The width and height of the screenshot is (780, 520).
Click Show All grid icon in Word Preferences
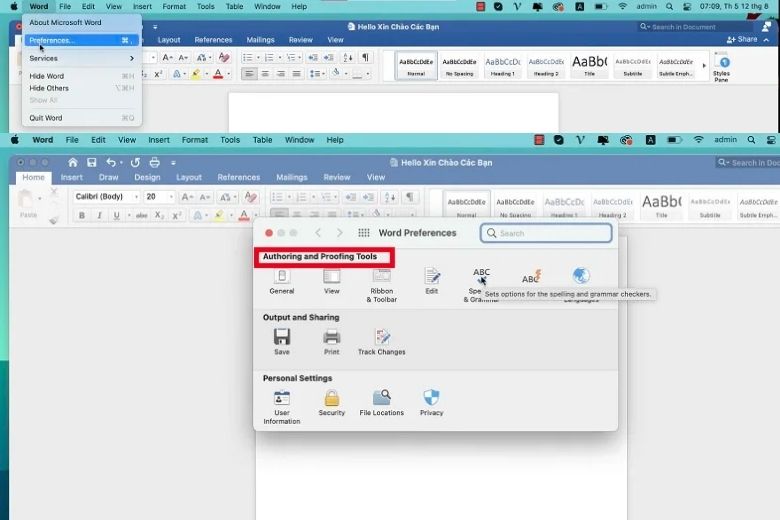pyautogui.click(x=364, y=233)
